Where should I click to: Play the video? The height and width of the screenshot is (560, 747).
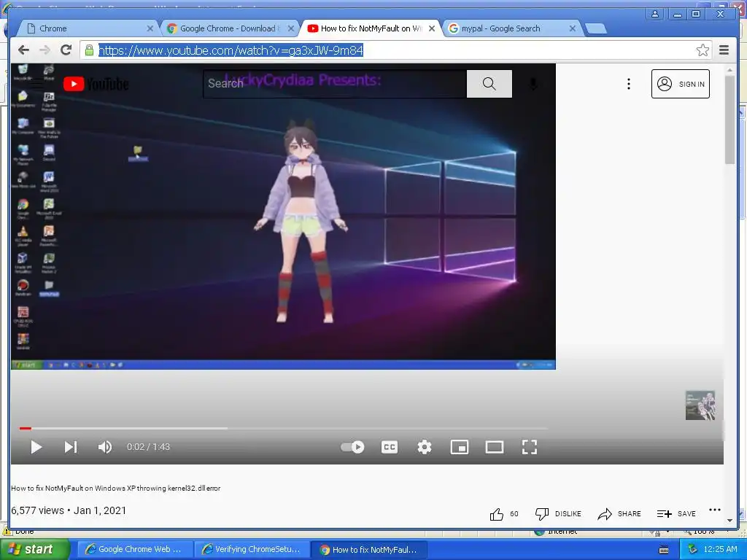36,447
